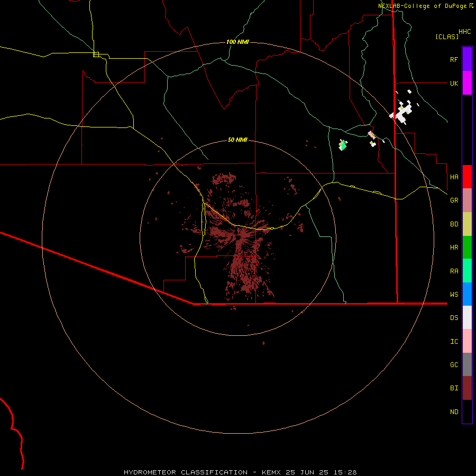The image size is (476, 476).
Task: Click the purple RF color swatch
Action: 467,59
